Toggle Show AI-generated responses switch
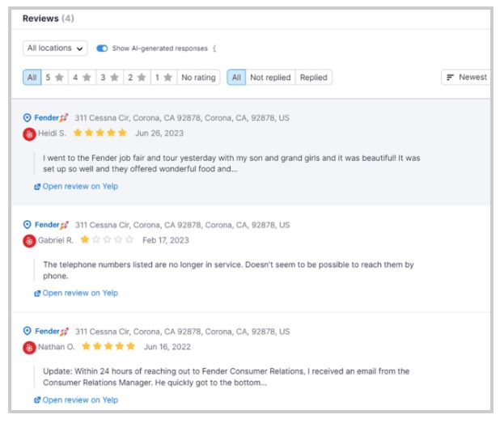 [102, 49]
